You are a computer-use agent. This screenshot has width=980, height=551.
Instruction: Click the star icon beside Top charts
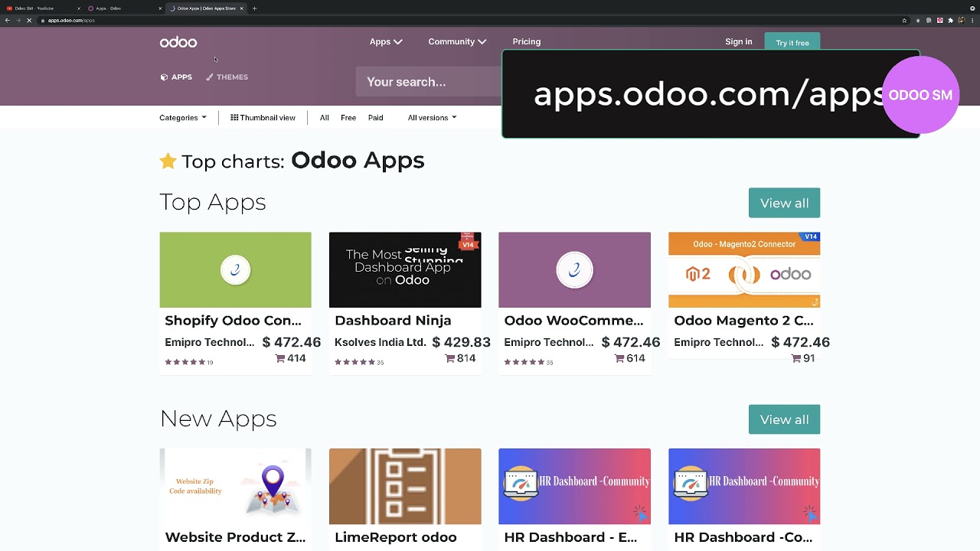coord(168,161)
